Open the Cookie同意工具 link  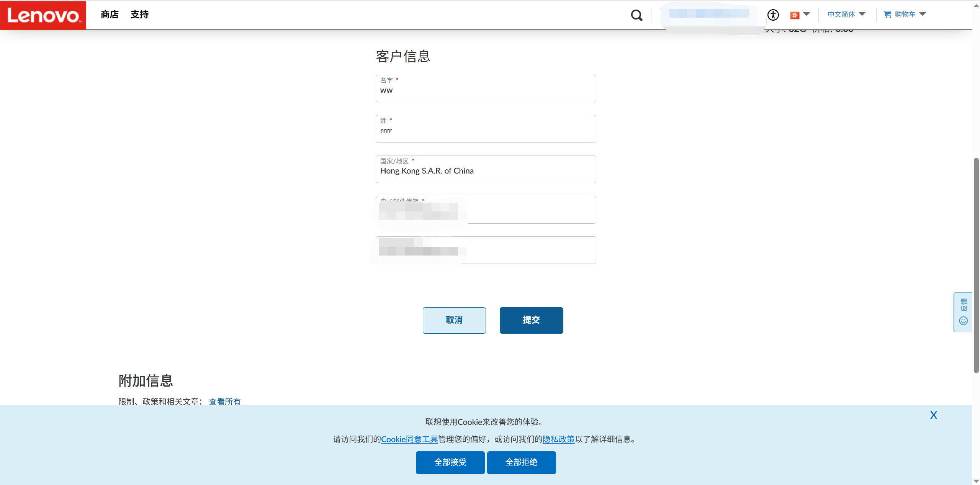tap(409, 439)
